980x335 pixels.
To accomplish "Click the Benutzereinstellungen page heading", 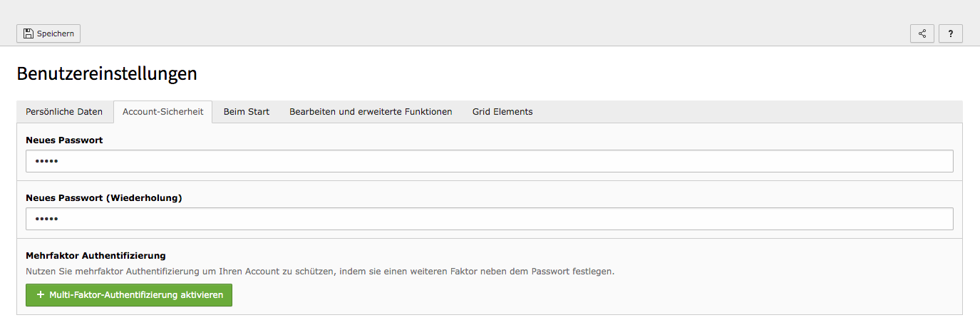I will point(107,73).
